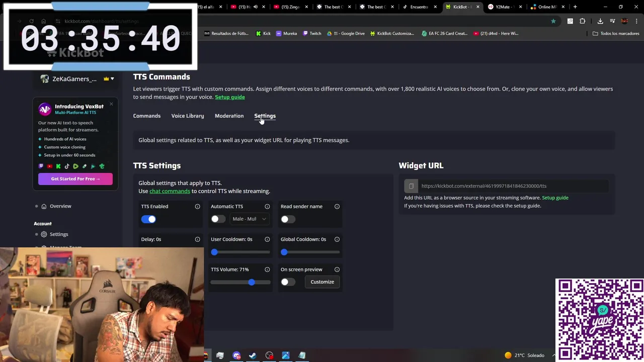The height and width of the screenshot is (362, 644).
Task: Open the browser Extensions puzzle icon
Action: pyautogui.click(x=582, y=21)
